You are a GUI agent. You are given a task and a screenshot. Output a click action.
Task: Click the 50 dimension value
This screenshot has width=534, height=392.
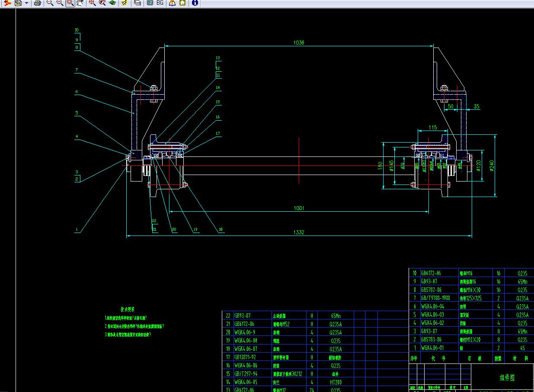point(451,106)
